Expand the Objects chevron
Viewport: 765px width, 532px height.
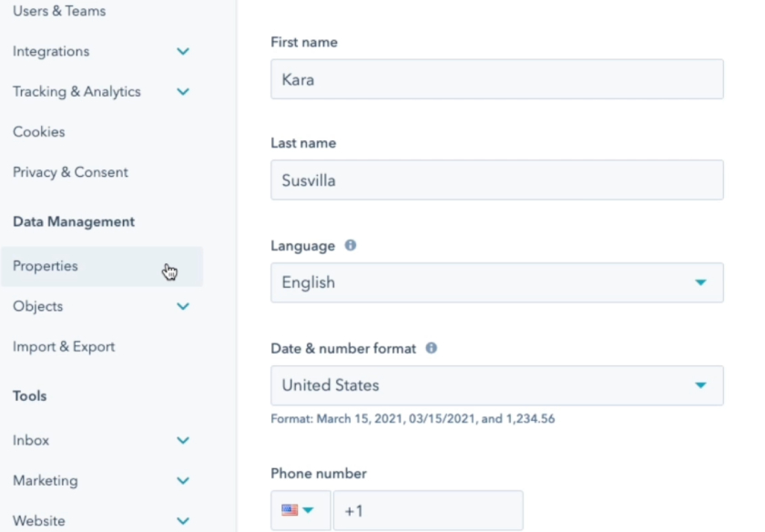click(x=183, y=306)
